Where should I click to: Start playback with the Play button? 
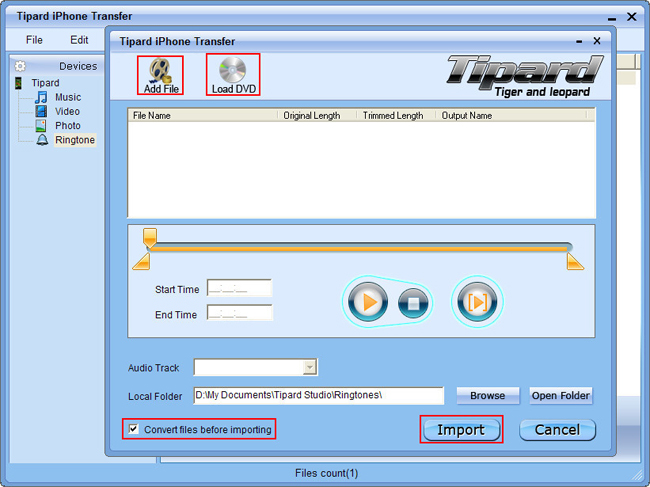tap(368, 302)
